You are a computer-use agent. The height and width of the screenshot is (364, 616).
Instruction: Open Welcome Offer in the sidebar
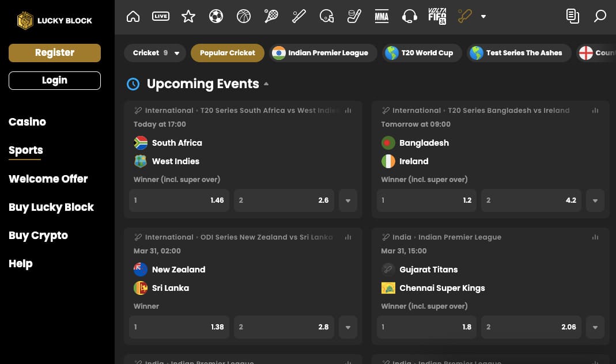(48, 179)
